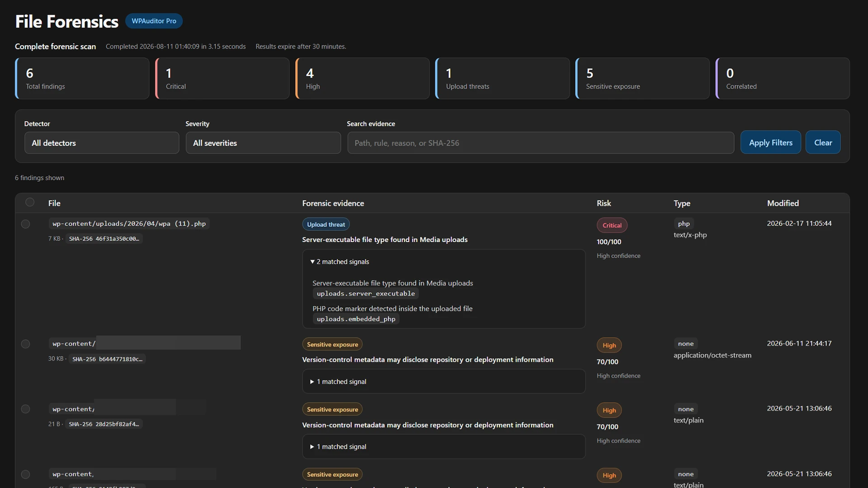Viewport: 868px width, 488px height.
Task: Click the Total findings summary card
Action: coord(82,78)
